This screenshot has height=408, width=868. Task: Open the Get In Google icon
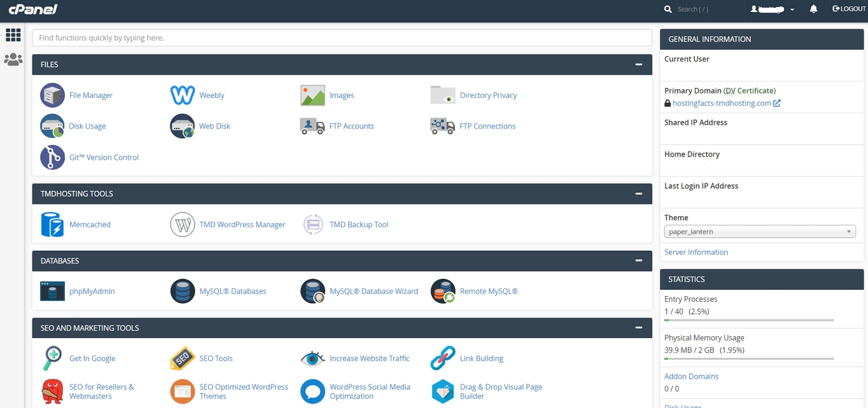point(52,358)
